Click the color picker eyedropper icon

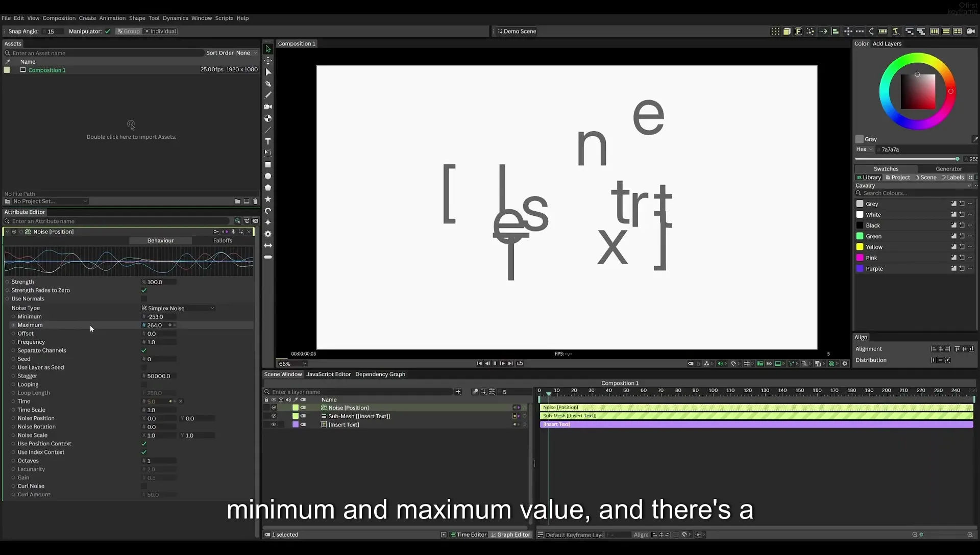[974, 139]
